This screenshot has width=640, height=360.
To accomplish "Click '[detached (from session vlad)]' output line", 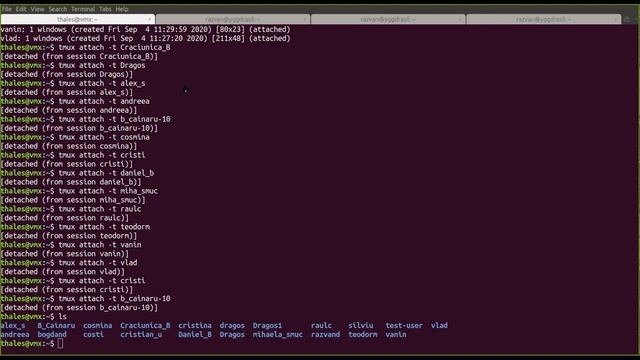I will [62, 272].
